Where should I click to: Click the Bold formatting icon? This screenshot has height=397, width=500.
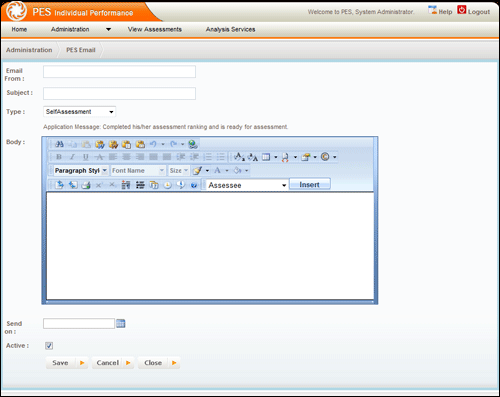tap(59, 157)
